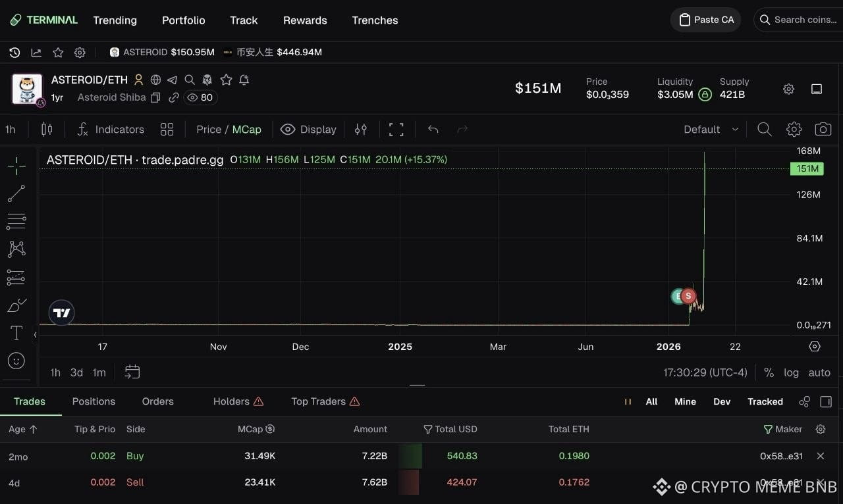This screenshot has width=843, height=504.
Task: Open the go-to-date calendar icon
Action: tap(132, 372)
